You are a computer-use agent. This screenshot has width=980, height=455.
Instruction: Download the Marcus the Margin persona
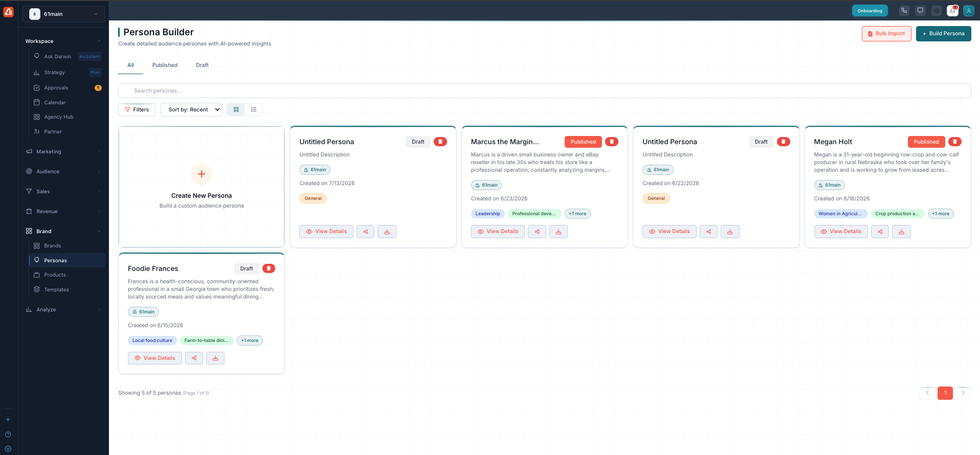tap(559, 232)
